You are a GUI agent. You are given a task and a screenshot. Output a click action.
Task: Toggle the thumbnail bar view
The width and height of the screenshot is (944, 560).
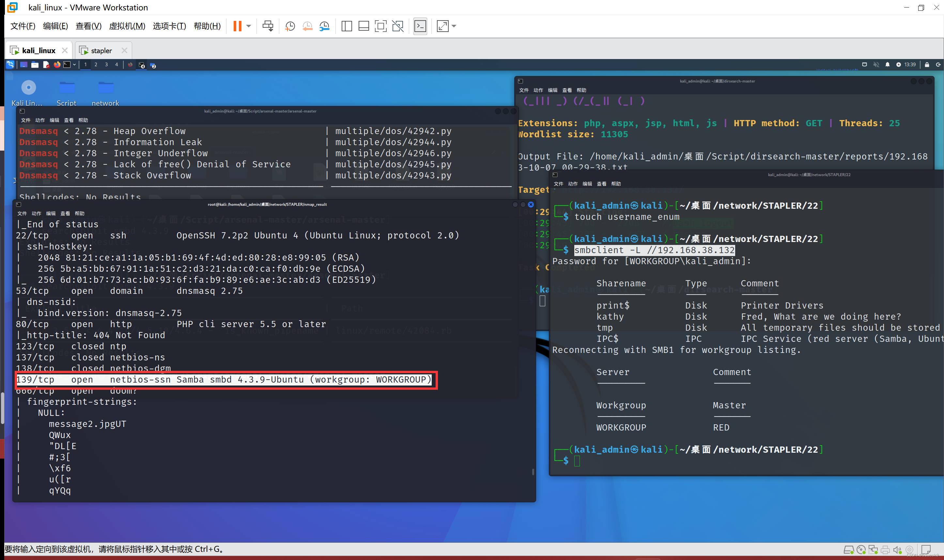(x=364, y=26)
